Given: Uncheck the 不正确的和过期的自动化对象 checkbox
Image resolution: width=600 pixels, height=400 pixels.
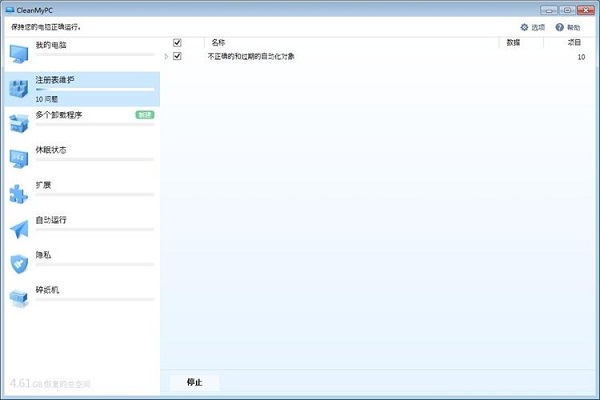Looking at the screenshot, I should 177,57.
